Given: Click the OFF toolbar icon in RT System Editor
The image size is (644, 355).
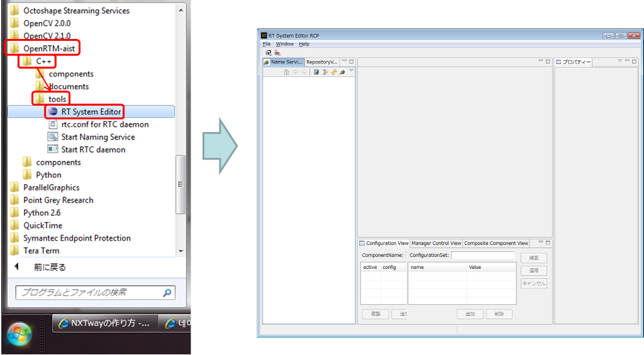Looking at the screenshot, I should pos(277,53).
